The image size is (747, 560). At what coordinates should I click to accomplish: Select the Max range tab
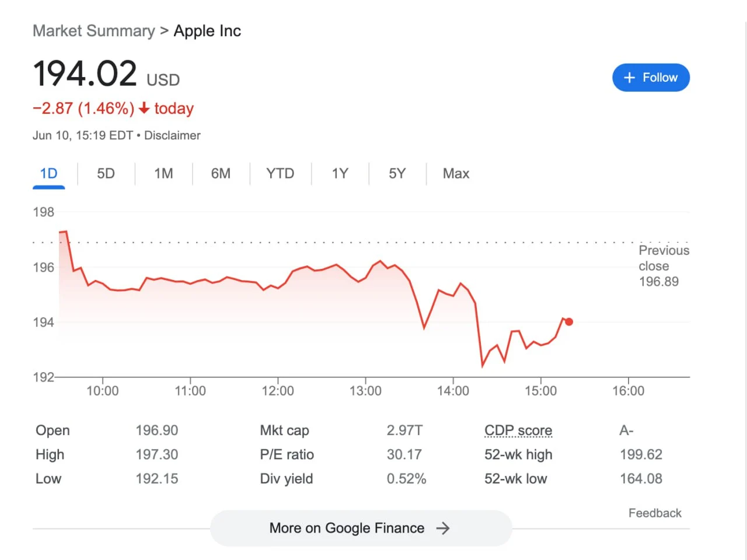(456, 174)
